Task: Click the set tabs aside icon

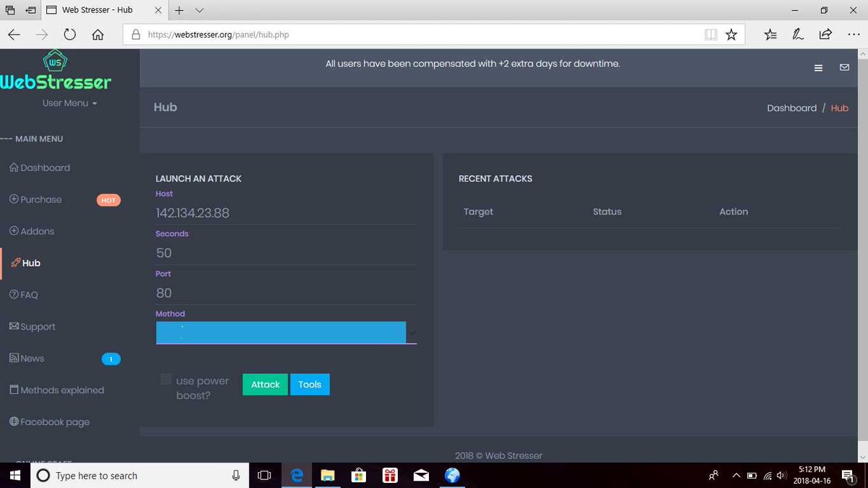Action: point(30,10)
